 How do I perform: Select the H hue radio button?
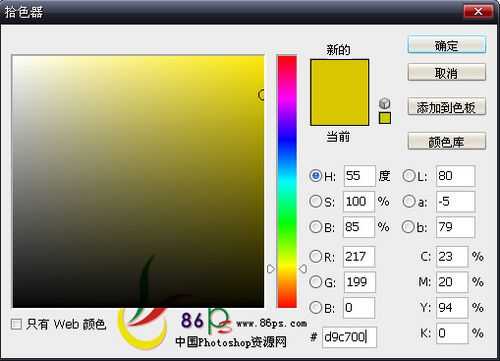315,176
